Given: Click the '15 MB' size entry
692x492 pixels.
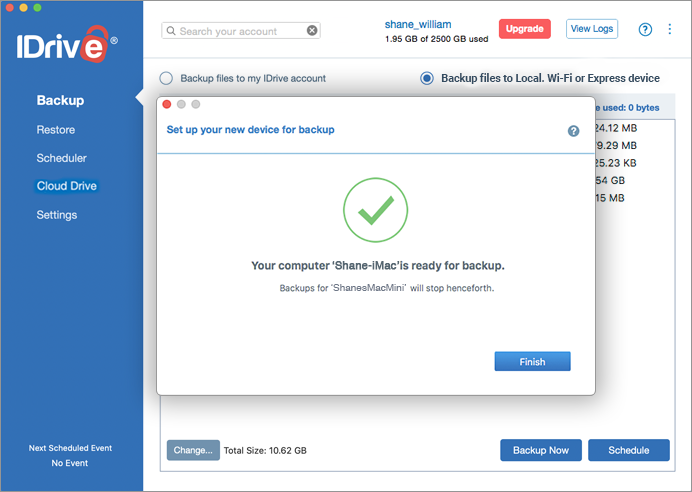Looking at the screenshot, I should [x=610, y=198].
